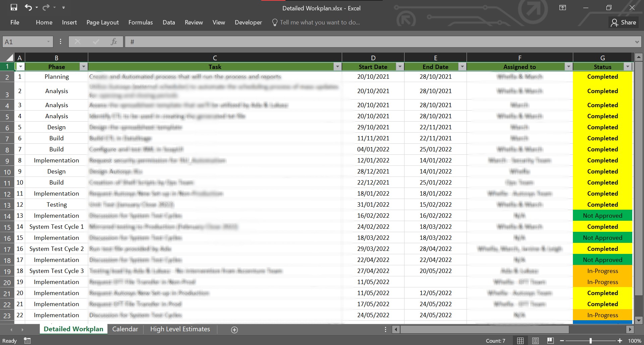Zoom out with the minus button
The width and height of the screenshot is (644, 345).
coord(562,341)
